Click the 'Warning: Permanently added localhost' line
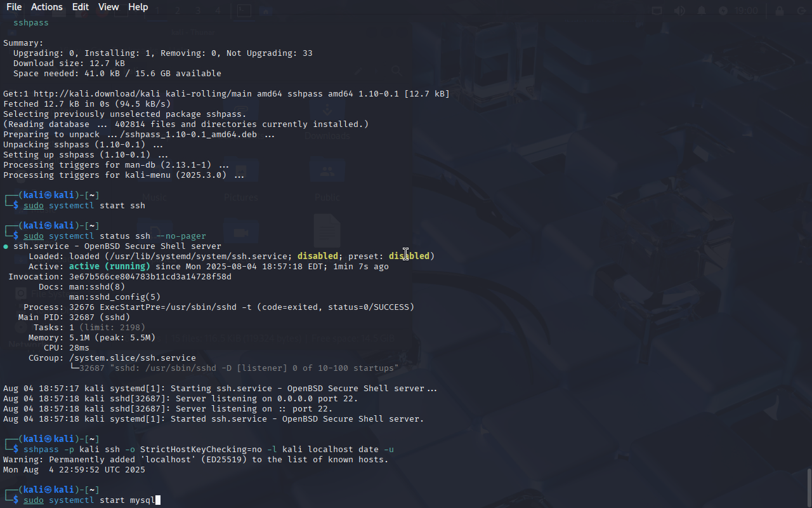812x508 pixels. click(196, 460)
